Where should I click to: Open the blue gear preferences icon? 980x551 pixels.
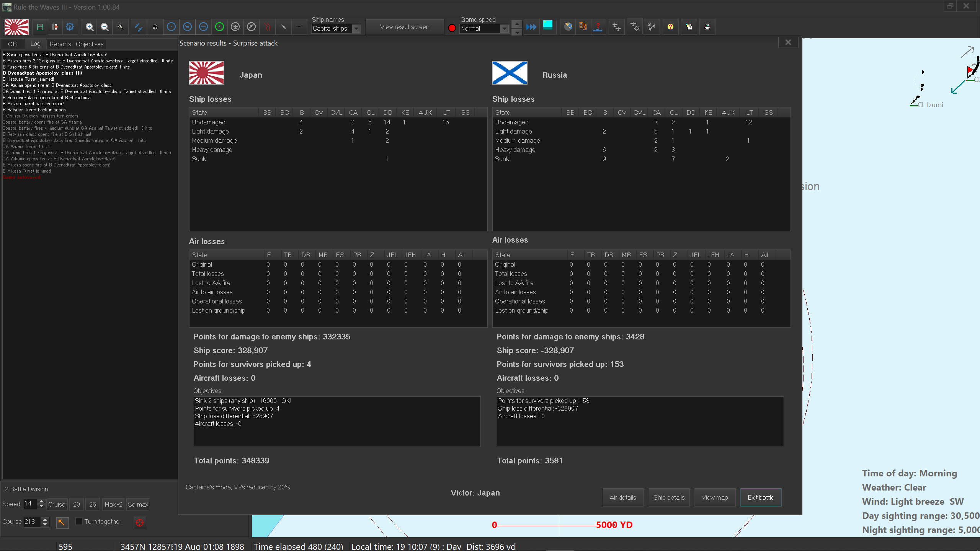(70, 27)
